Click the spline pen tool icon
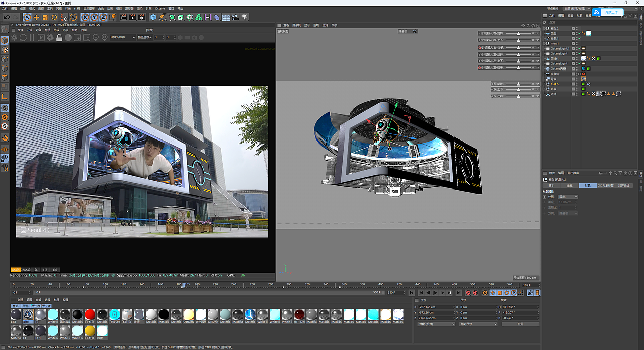The image size is (644, 350). 163,17
